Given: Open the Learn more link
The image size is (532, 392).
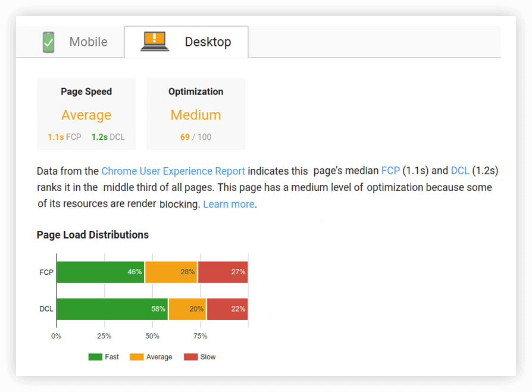Looking at the screenshot, I should click(229, 204).
